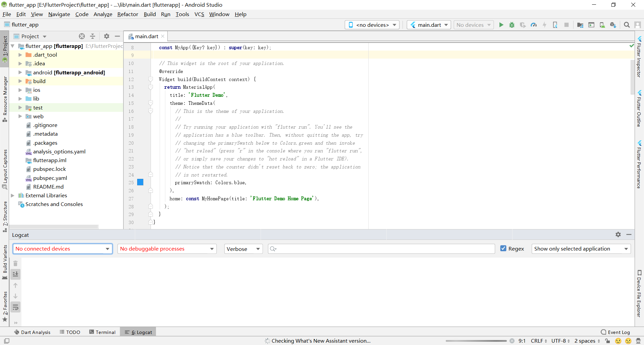The width and height of the screenshot is (644, 345).
Task: Click the Flutter Hot Reload lightning icon
Action: [544, 25]
